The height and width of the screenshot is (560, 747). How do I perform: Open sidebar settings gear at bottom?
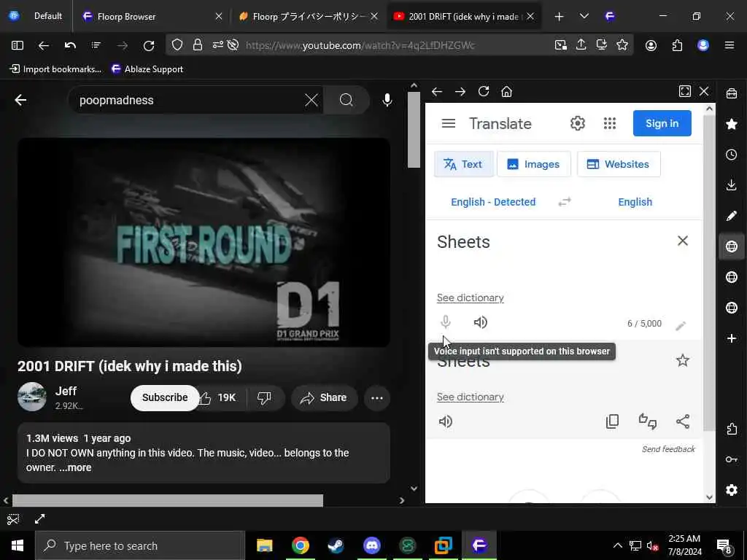point(731,490)
